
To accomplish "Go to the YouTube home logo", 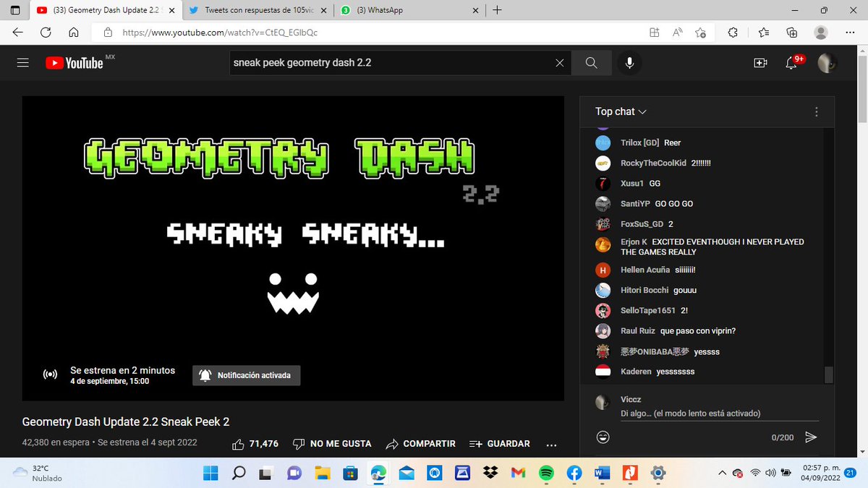I will (74, 63).
